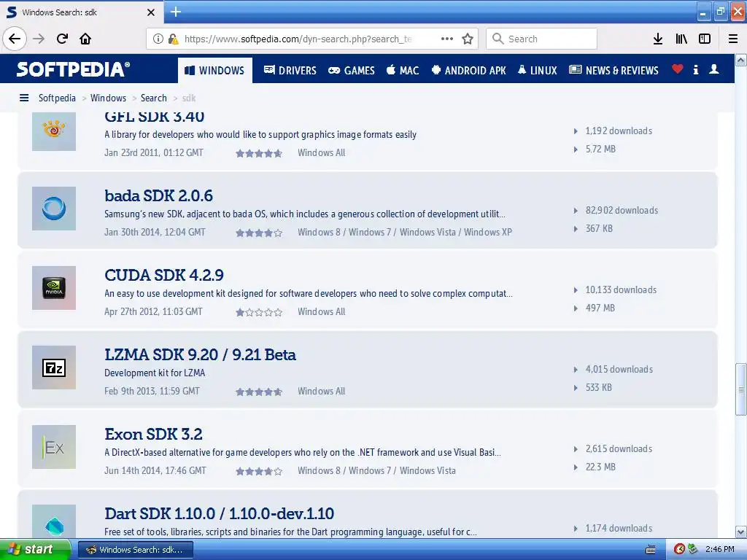Click the Windows breadcrumb link
This screenshot has height=560, width=747.
[x=108, y=98]
